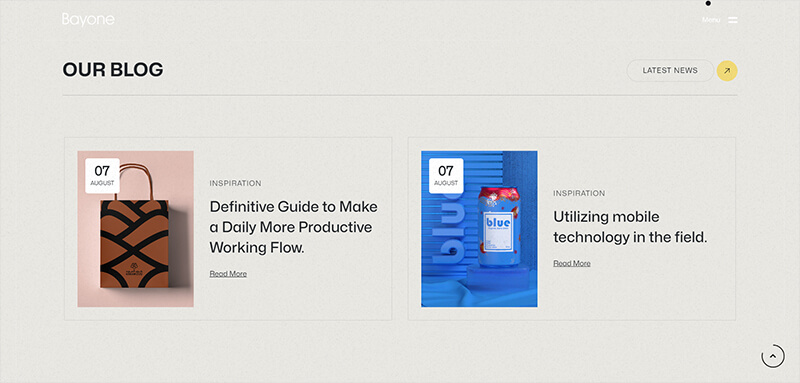Click the black dot above Menu
The height and width of the screenshot is (383, 800).
(x=708, y=3)
